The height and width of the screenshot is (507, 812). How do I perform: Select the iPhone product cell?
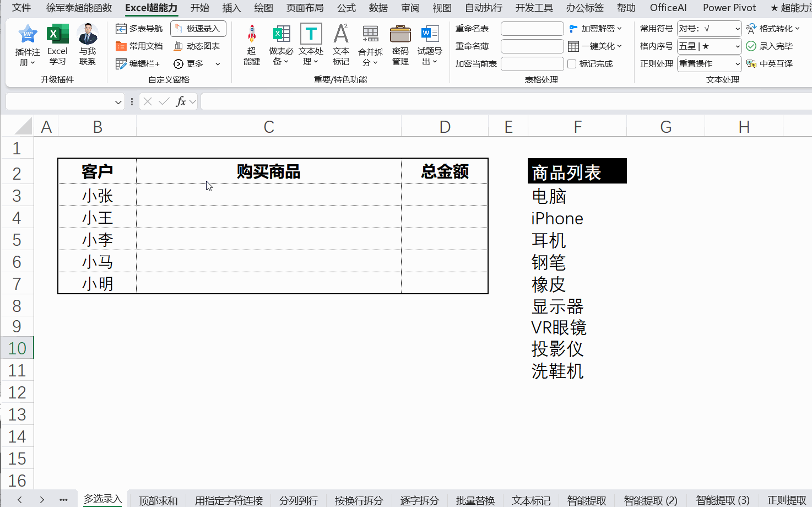577,218
